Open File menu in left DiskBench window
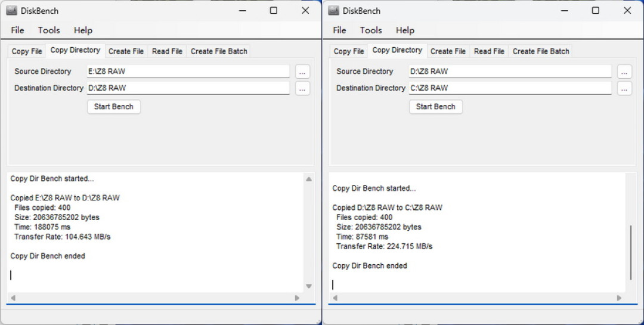This screenshot has width=644, height=325. pyautogui.click(x=17, y=30)
